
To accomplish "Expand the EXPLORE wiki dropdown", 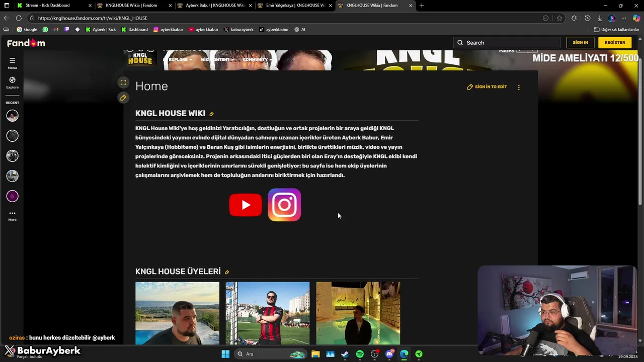I will click(181, 60).
